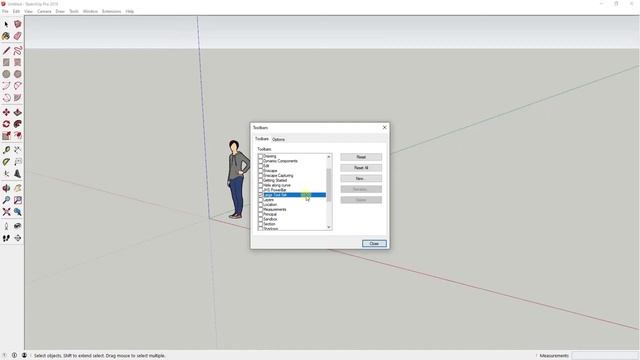Enable the Getting Started toolbar checkbox

coord(260,180)
